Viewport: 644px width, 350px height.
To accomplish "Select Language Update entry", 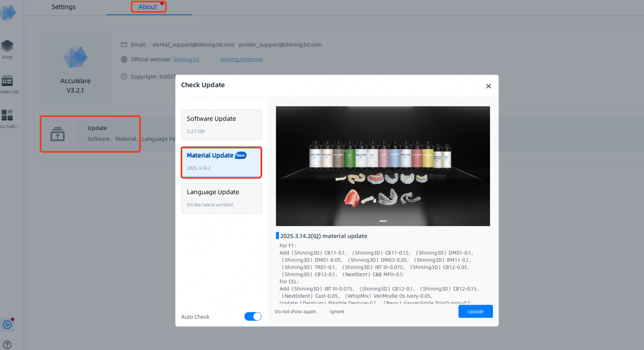I will click(221, 198).
